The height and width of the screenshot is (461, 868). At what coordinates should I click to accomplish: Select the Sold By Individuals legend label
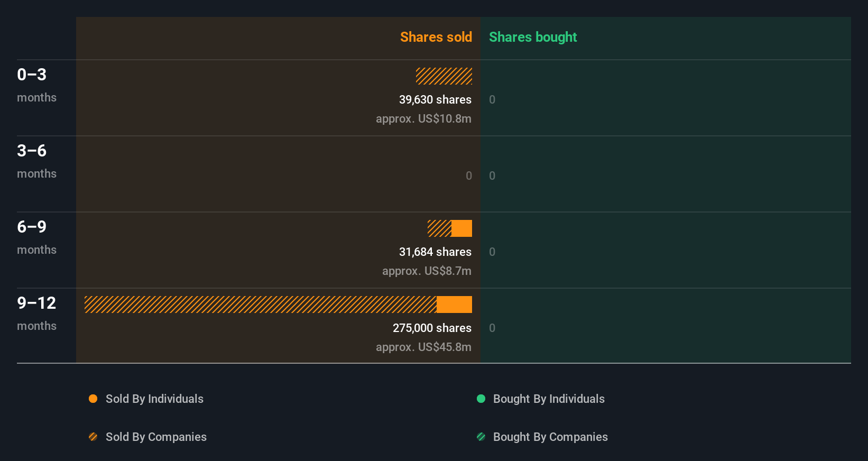click(154, 399)
